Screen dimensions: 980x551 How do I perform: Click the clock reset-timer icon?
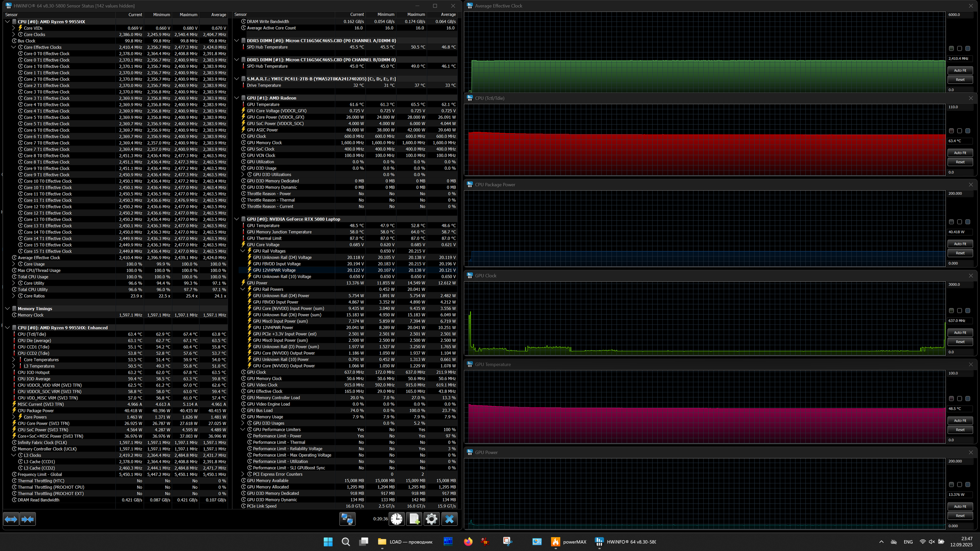coord(397,519)
